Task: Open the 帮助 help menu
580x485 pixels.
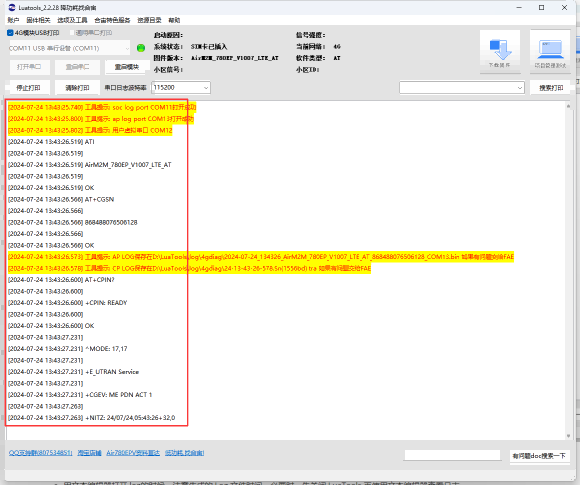Action: (x=174, y=20)
